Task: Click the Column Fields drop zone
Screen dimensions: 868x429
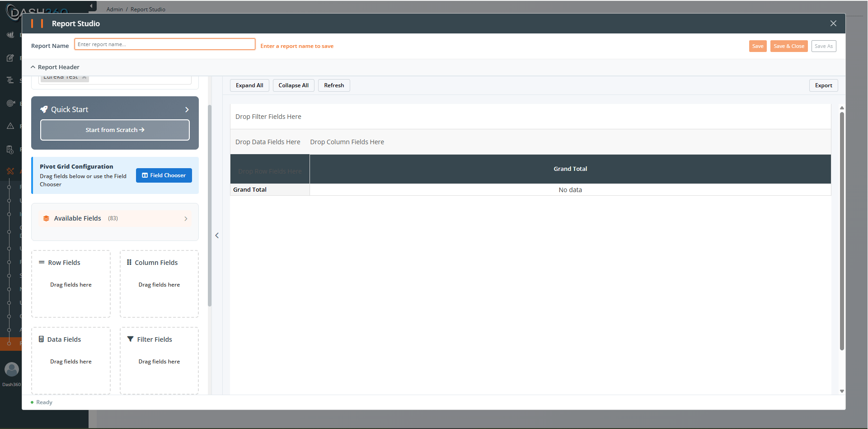Action: point(159,284)
